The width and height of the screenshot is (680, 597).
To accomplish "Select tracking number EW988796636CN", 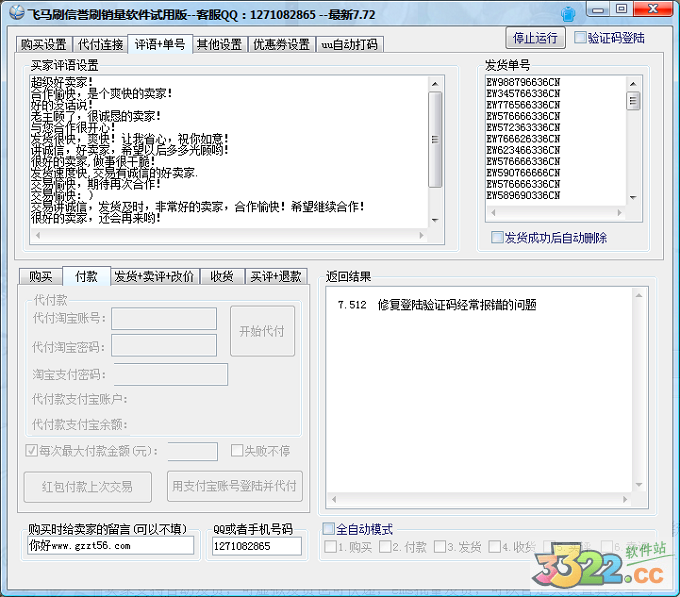I will tap(523, 82).
